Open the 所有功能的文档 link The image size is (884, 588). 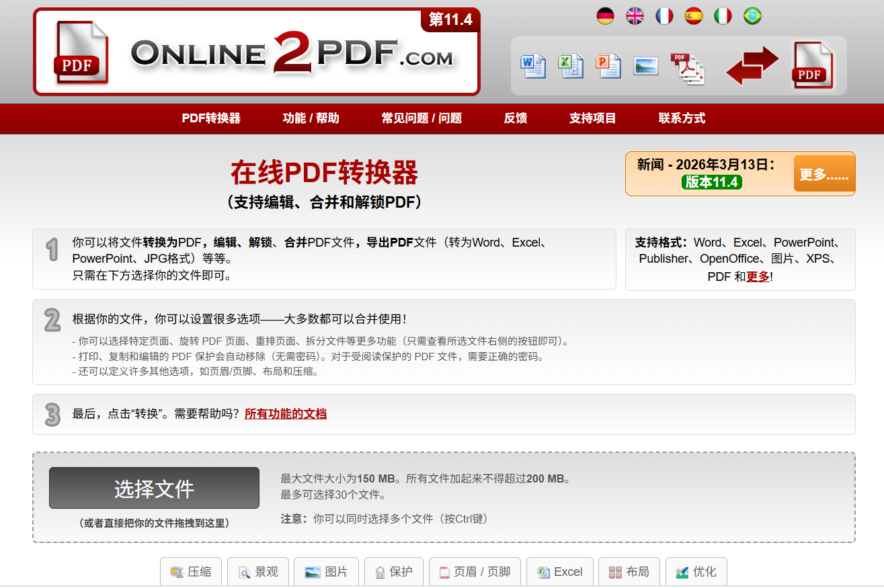point(286,414)
